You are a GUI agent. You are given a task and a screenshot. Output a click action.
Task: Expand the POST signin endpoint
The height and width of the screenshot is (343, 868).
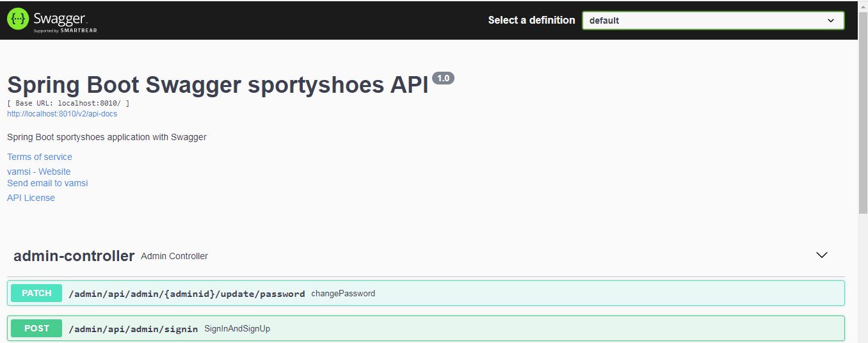tap(426, 328)
